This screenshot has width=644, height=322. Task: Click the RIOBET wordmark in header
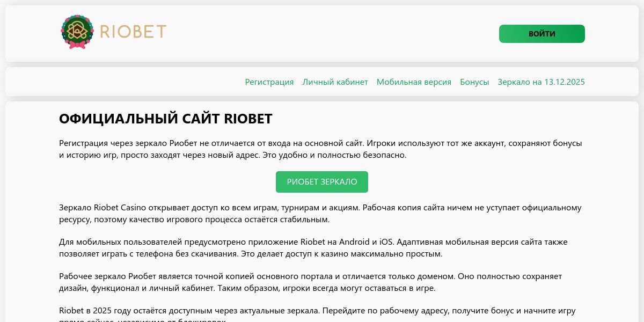[133, 32]
